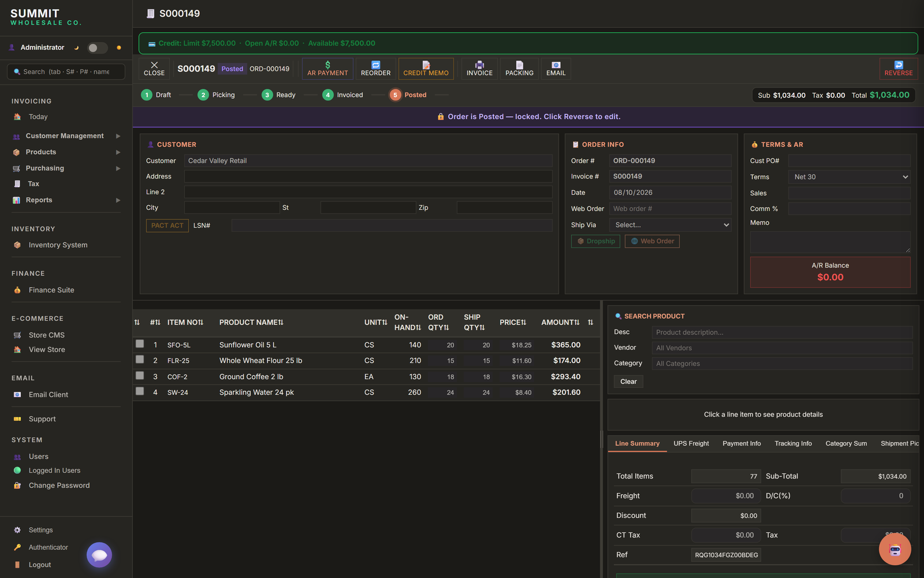Toggle the Dropship option
924x578 pixels.
(595, 241)
